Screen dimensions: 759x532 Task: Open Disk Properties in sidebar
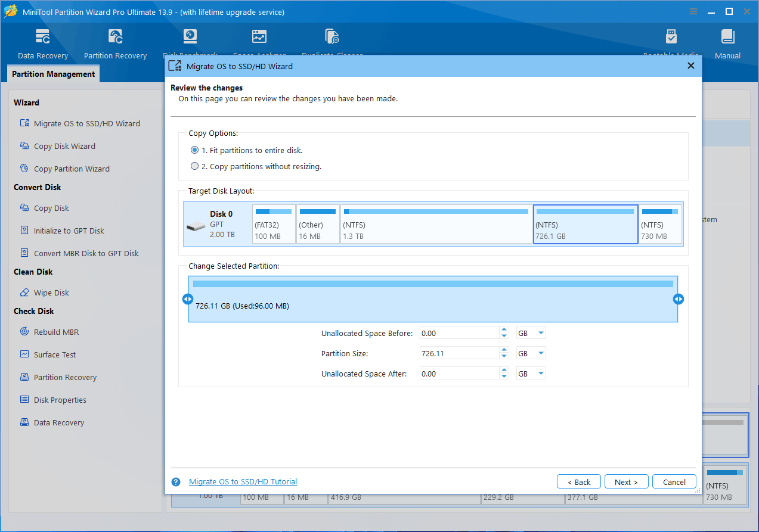tap(52, 400)
